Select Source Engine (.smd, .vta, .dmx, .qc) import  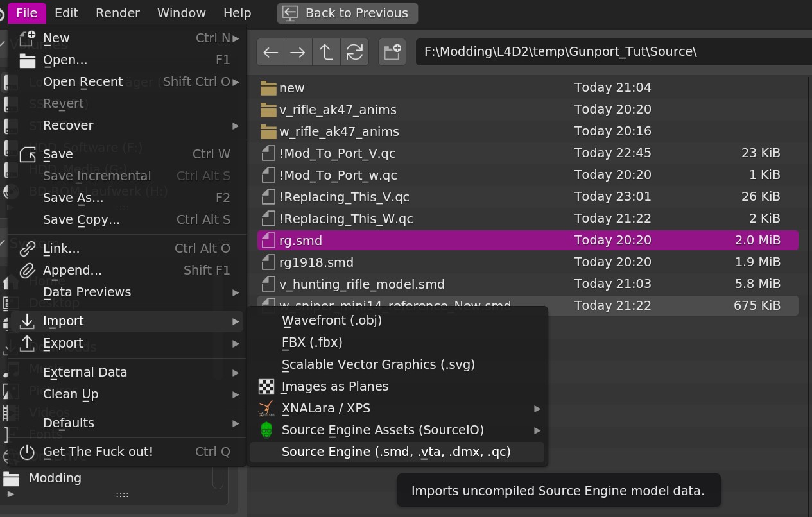click(396, 452)
